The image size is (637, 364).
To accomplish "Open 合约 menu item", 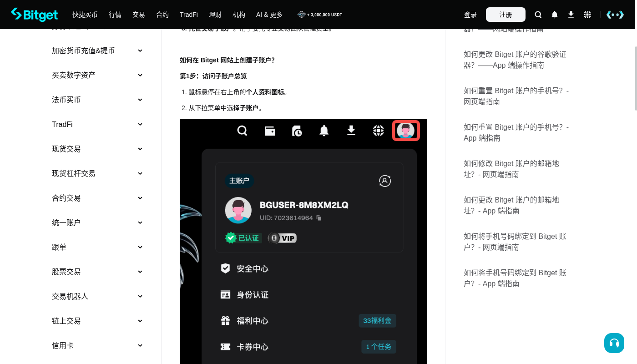I will (162, 15).
